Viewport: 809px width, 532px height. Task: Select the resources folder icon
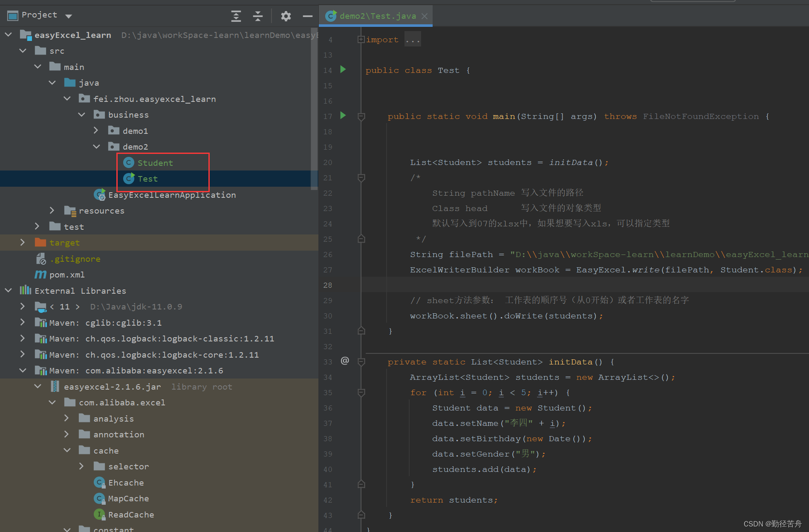[x=70, y=211]
